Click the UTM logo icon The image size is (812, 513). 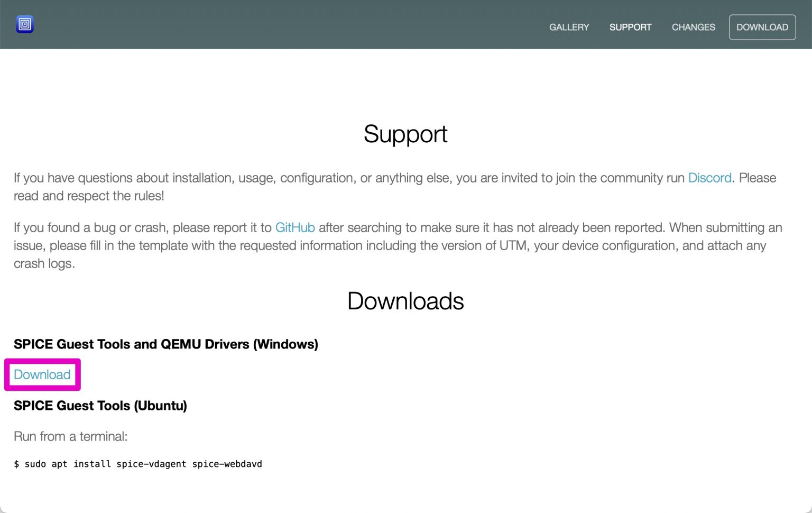25,24
